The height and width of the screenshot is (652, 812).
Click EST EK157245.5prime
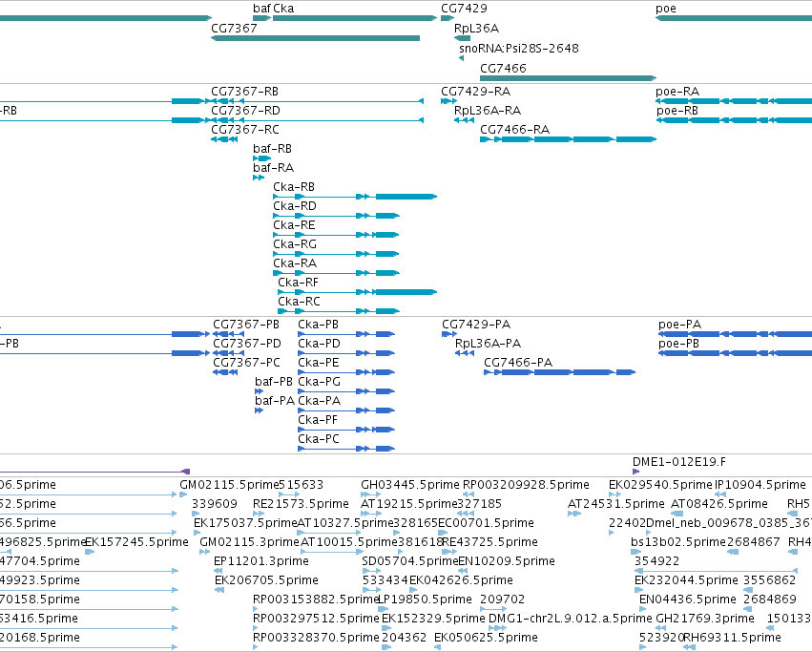pyautogui.click(x=90, y=552)
